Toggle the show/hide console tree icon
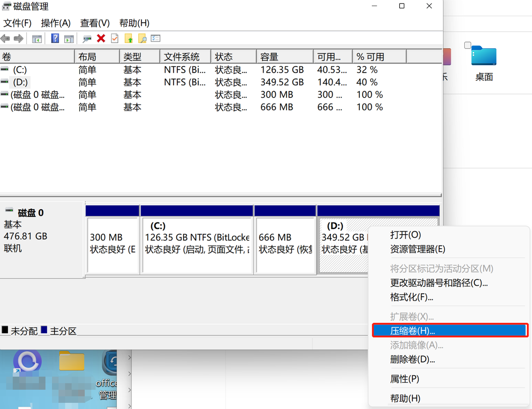This screenshot has width=532, height=409. tap(37, 39)
